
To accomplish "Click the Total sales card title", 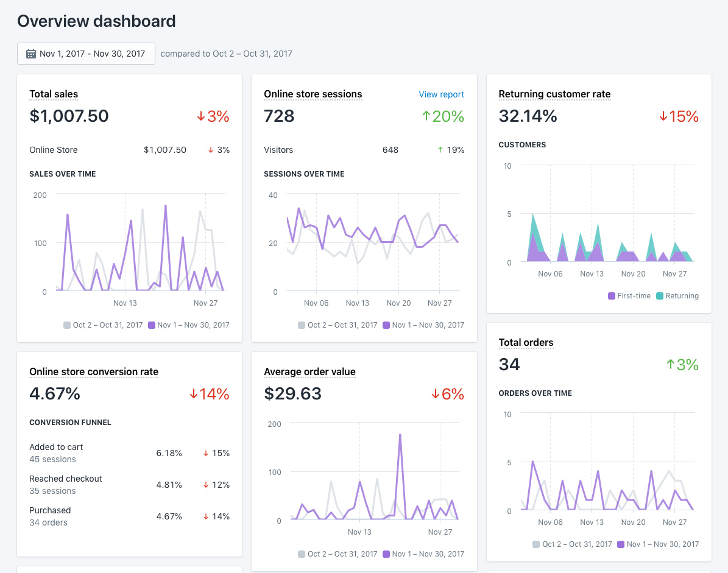I will coord(54,94).
